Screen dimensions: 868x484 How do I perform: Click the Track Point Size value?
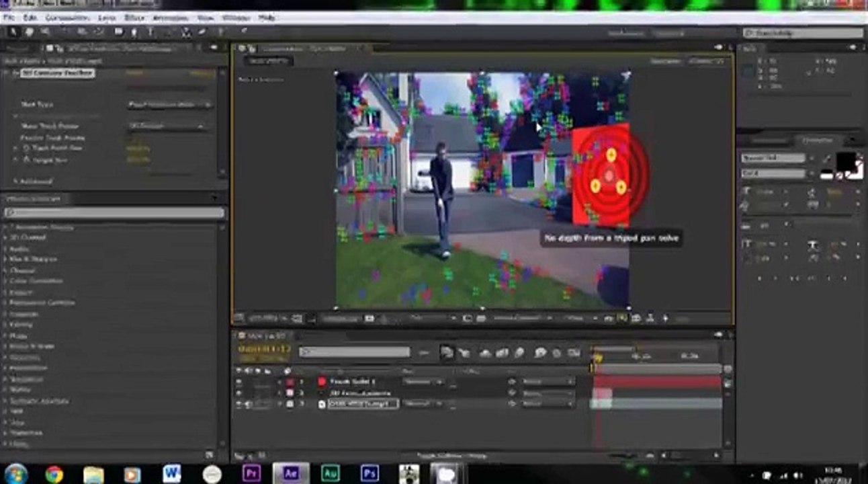coord(138,148)
